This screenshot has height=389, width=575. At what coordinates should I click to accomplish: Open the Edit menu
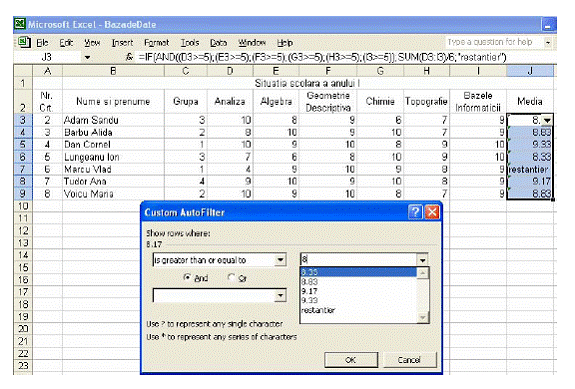[x=66, y=43]
